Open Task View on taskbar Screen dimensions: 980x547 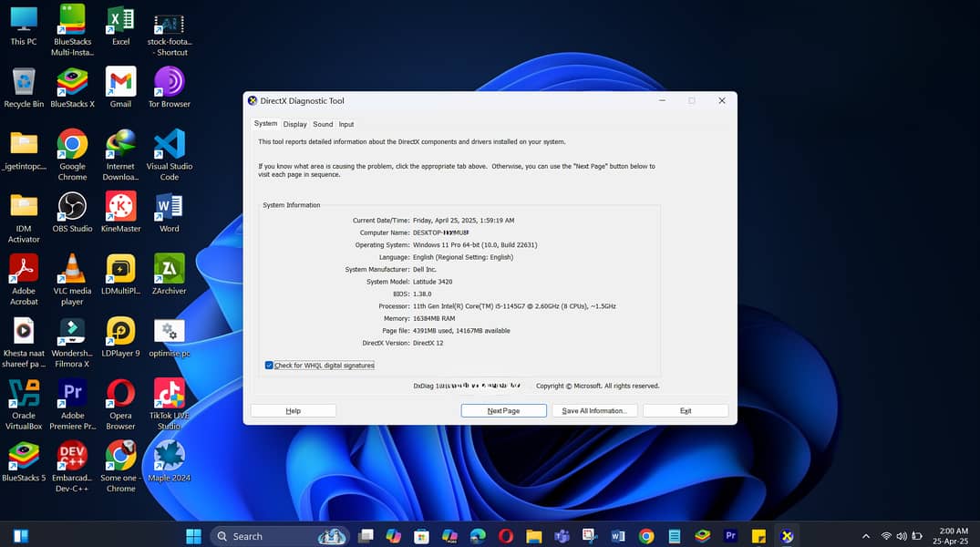pyautogui.click(x=366, y=536)
